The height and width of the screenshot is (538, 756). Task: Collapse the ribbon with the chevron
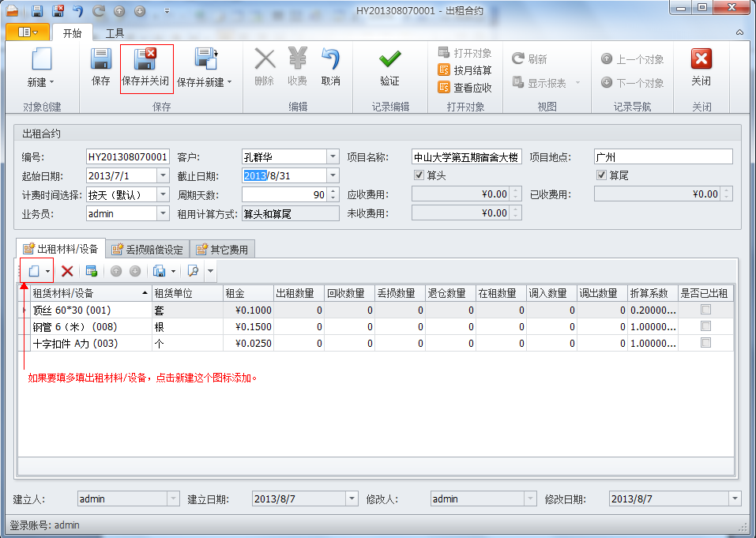pos(739,32)
